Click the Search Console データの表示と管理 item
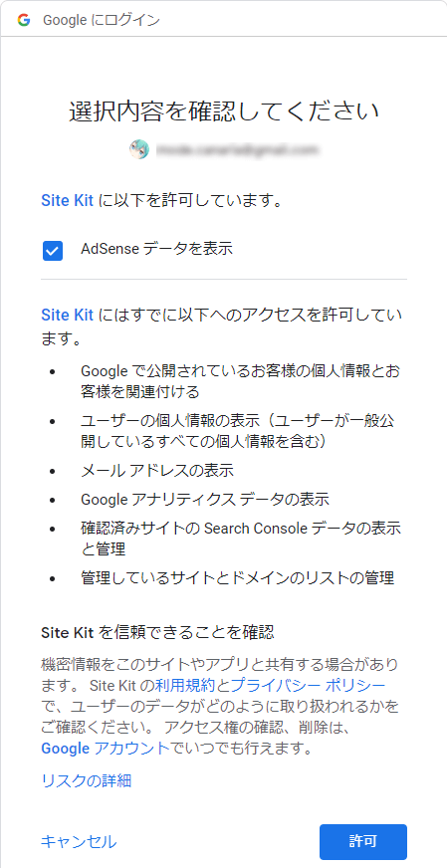This screenshot has height=868, width=447. (241, 539)
